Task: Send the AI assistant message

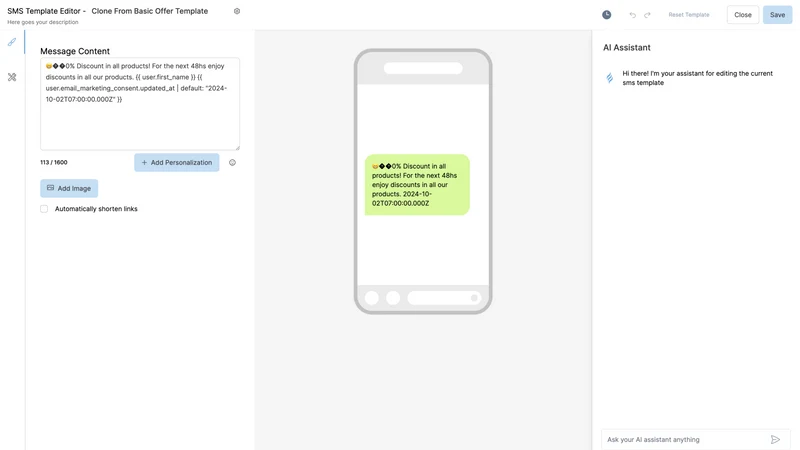Action: (775, 439)
